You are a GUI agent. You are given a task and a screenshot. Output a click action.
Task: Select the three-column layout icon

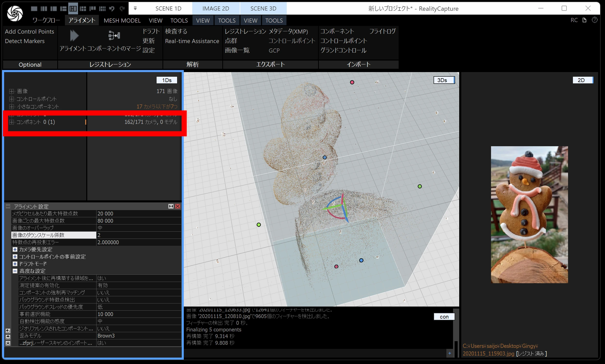[x=44, y=9]
